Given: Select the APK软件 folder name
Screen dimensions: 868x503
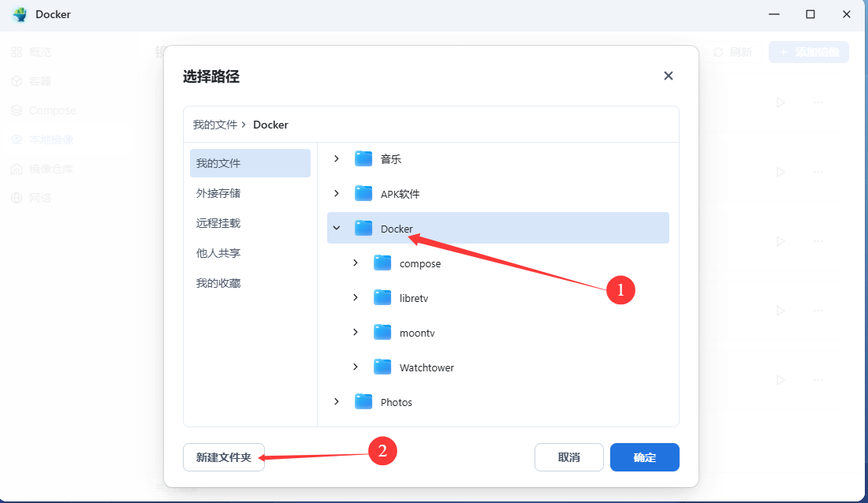Looking at the screenshot, I should click(x=400, y=194).
